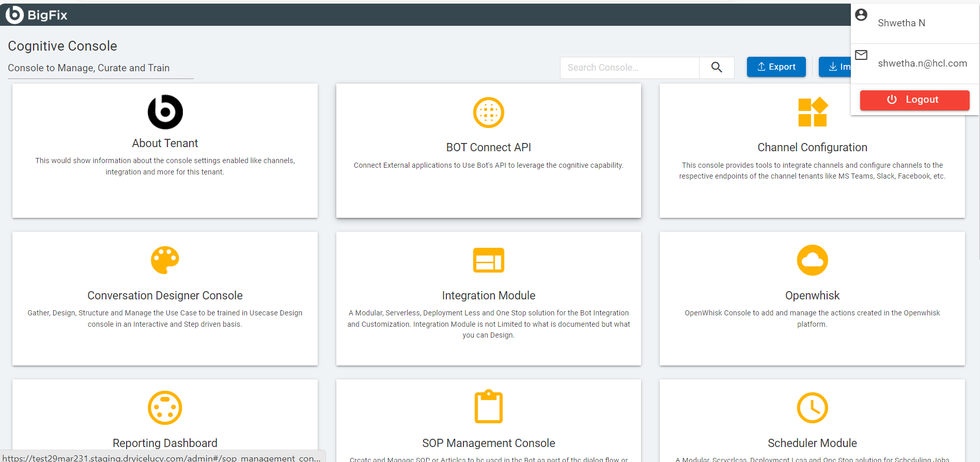Click the Shwetha N user name
Screen dimensions: 980x462
pyautogui.click(x=901, y=23)
